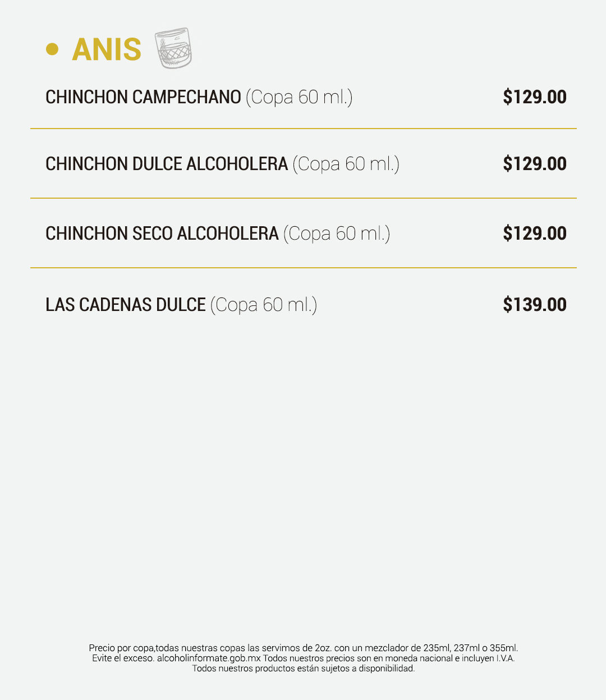
Task: Click the Copa 60 ml. label beside Las Cadenas Dulce
Action: pos(264,305)
